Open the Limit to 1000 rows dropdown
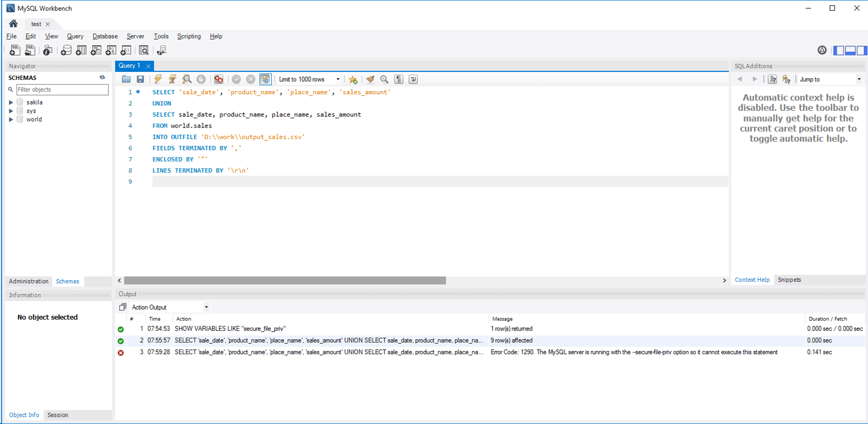The image size is (868, 424). [x=309, y=79]
